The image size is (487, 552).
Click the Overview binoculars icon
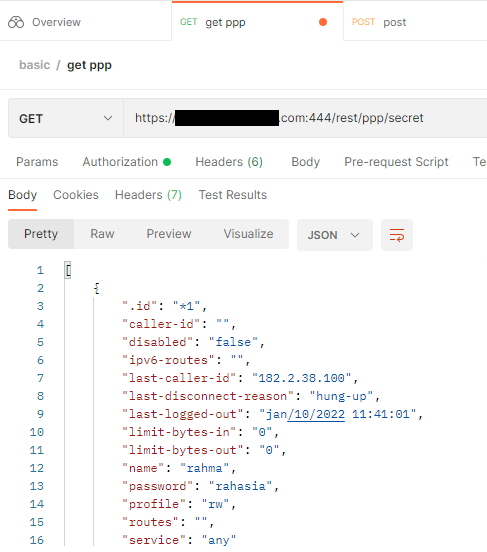tap(16, 22)
